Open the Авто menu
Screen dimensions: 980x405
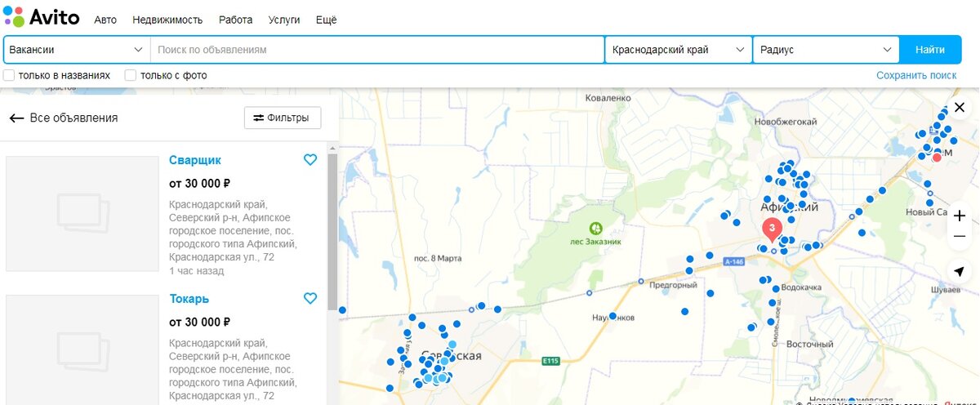(105, 20)
